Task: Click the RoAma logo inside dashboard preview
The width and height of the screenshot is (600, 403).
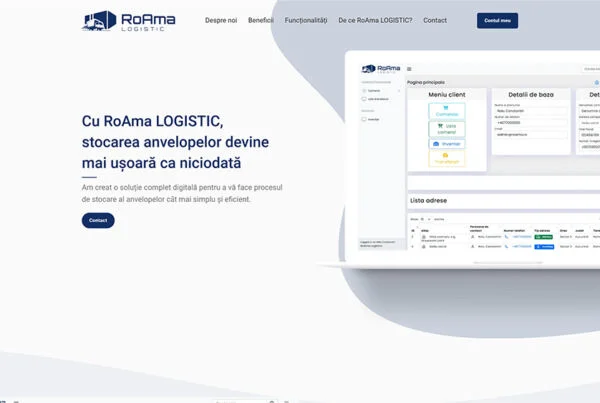Action: [381, 69]
